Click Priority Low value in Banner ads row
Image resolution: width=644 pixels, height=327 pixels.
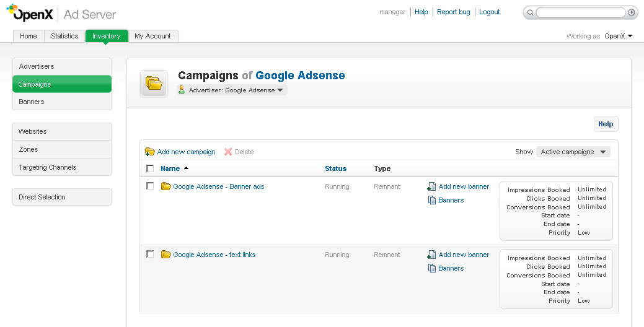(584, 232)
